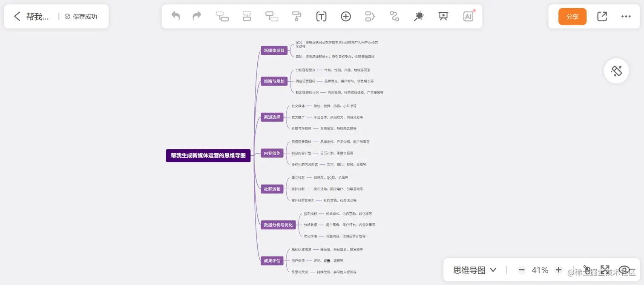Image resolution: width=644 pixels, height=285 pixels.
Task: Select the 社群运营 branch node
Action: (272, 189)
